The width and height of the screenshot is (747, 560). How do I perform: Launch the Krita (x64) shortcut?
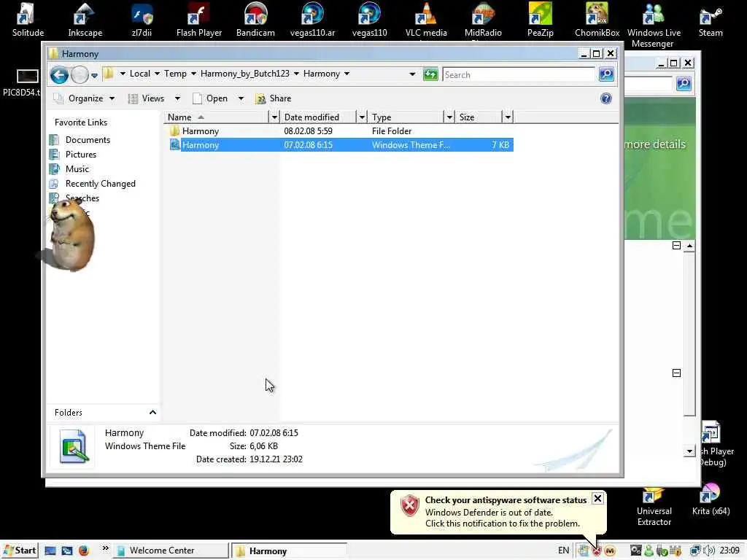pos(711,500)
